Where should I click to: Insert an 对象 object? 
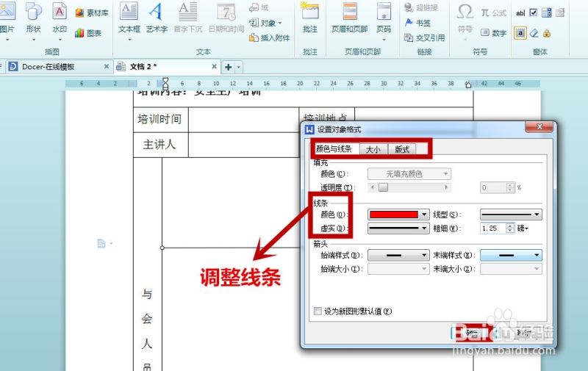[x=265, y=23]
